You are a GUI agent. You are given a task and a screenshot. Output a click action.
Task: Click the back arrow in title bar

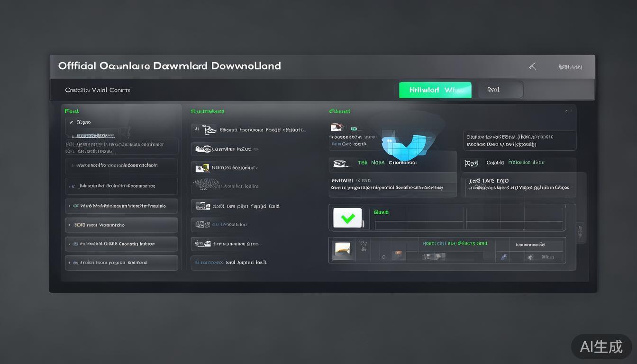pos(533,66)
